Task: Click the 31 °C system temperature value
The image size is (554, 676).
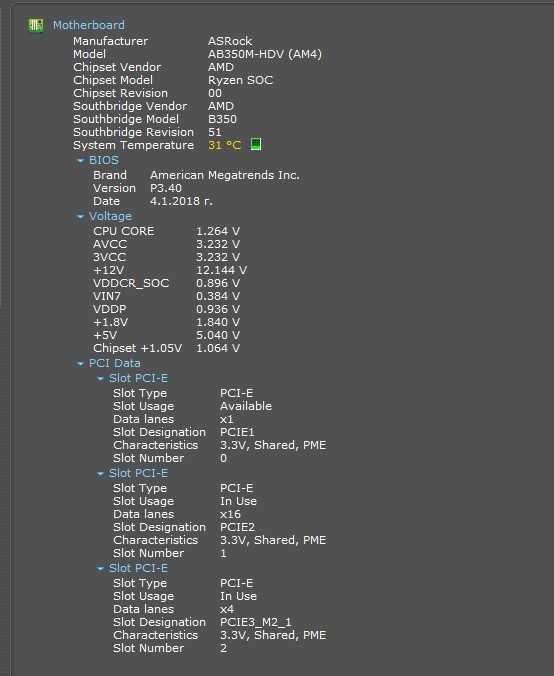Action: click(x=224, y=145)
